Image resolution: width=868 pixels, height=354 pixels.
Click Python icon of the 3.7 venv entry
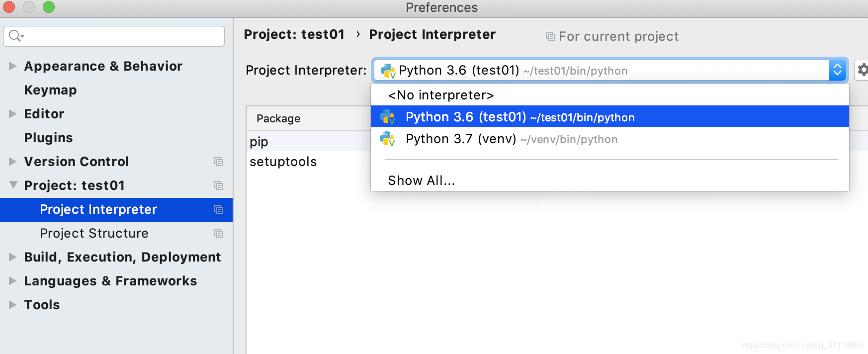click(x=387, y=139)
